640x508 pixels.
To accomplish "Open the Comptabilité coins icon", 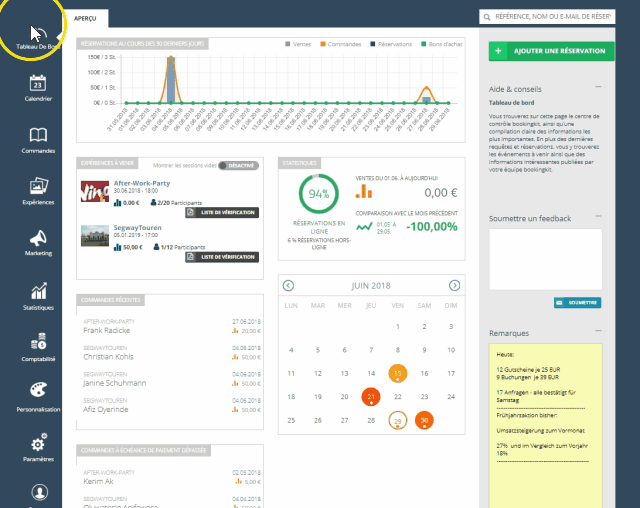I will tap(38, 342).
